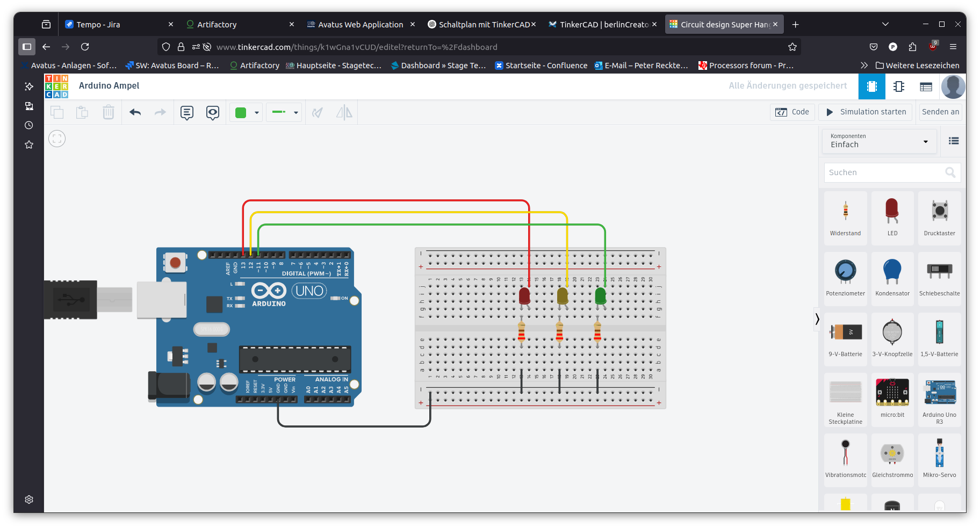Collapse the components side panel
980x528 pixels.
(x=817, y=319)
